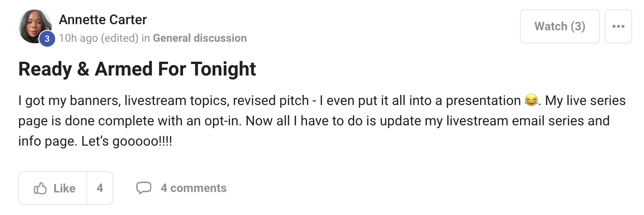Click the thumbs-up icon
644x215 pixels.
[x=40, y=188]
